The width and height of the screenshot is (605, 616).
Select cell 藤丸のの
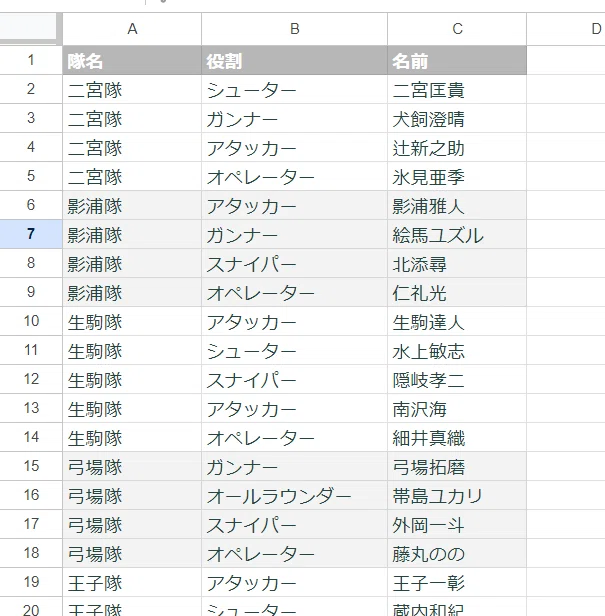(x=457, y=553)
